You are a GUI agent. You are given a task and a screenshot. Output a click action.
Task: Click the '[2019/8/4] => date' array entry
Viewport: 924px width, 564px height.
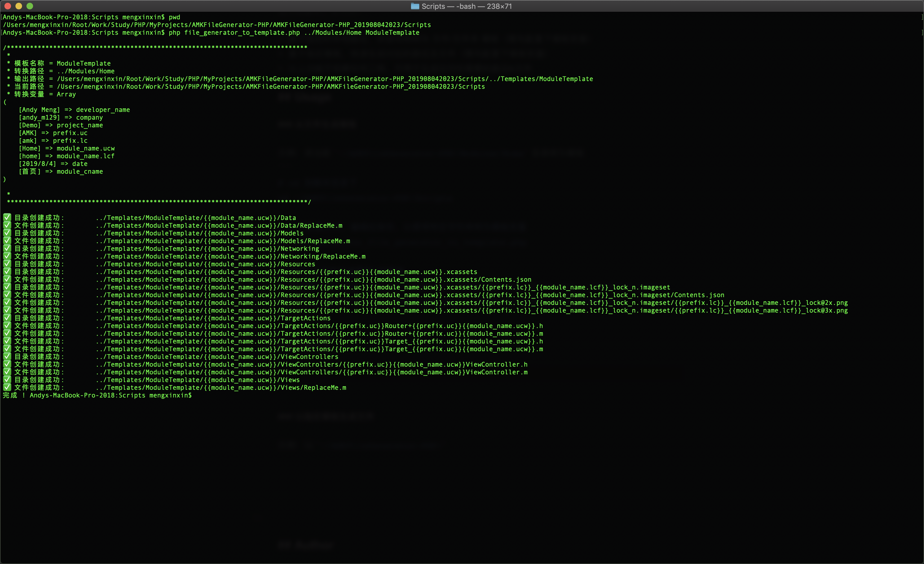[x=53, y=164]
